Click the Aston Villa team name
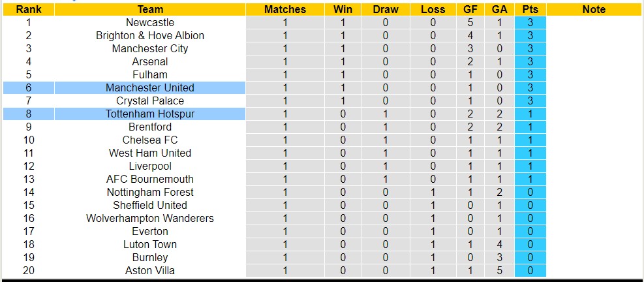The width and height of the screenshot is (644, 282). [150, 270]
